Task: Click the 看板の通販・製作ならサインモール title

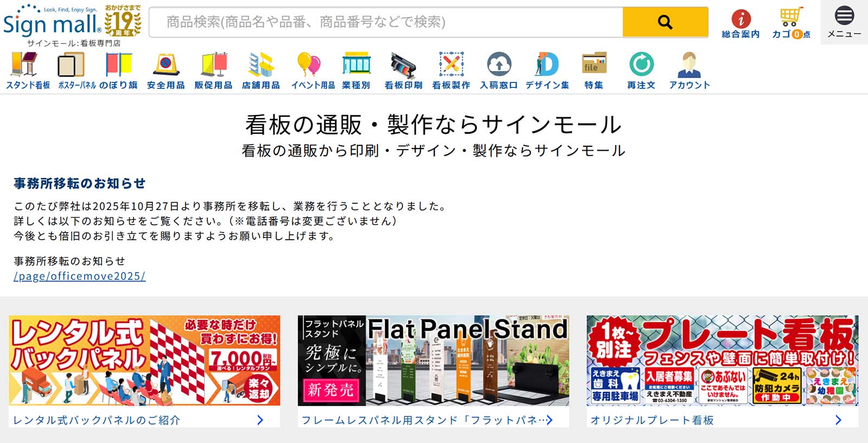Action: click(x=433, y=125)
